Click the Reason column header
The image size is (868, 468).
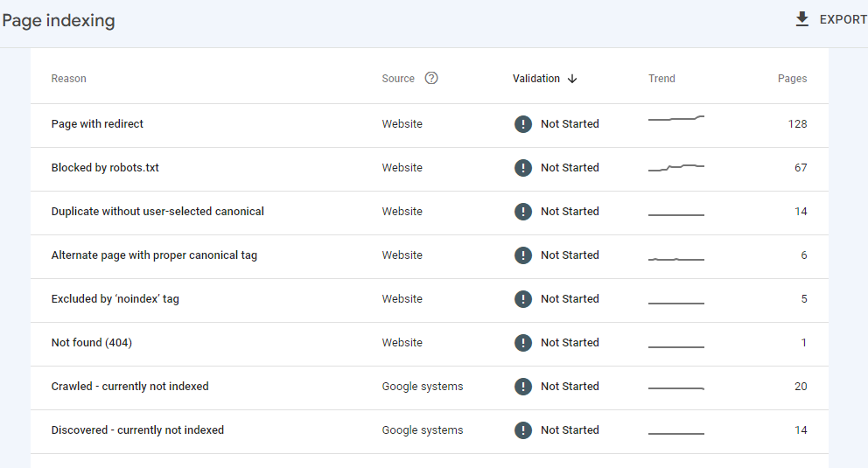click(x=69, y=79)
